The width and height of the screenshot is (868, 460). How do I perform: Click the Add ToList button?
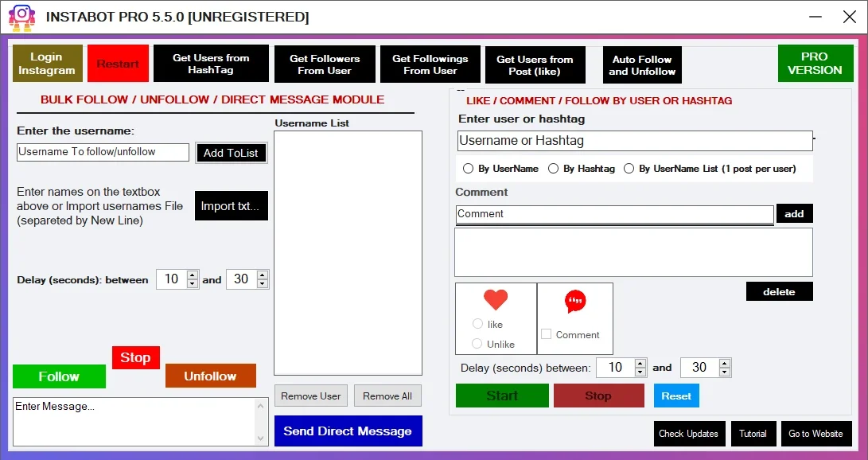[x=232, y=153]
